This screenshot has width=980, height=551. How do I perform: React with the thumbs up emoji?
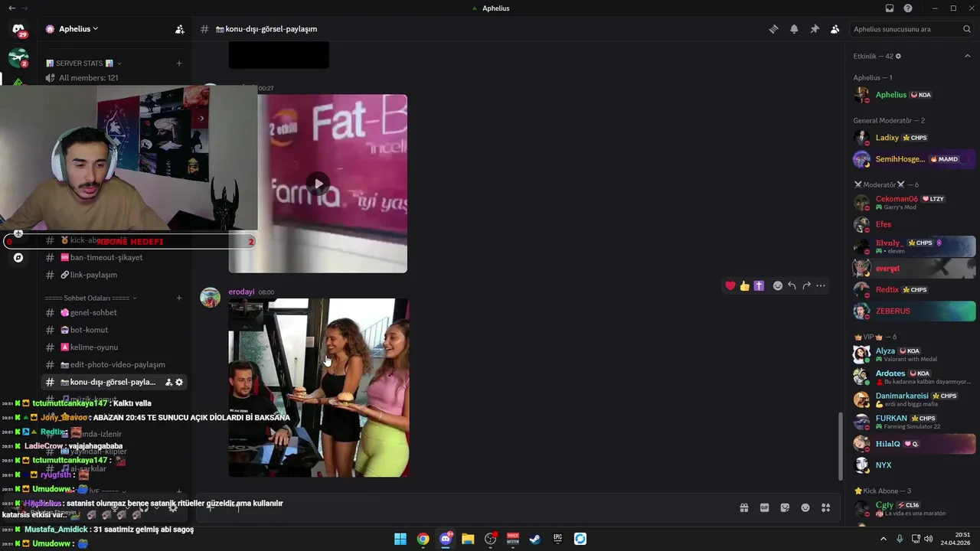(744, 285)
